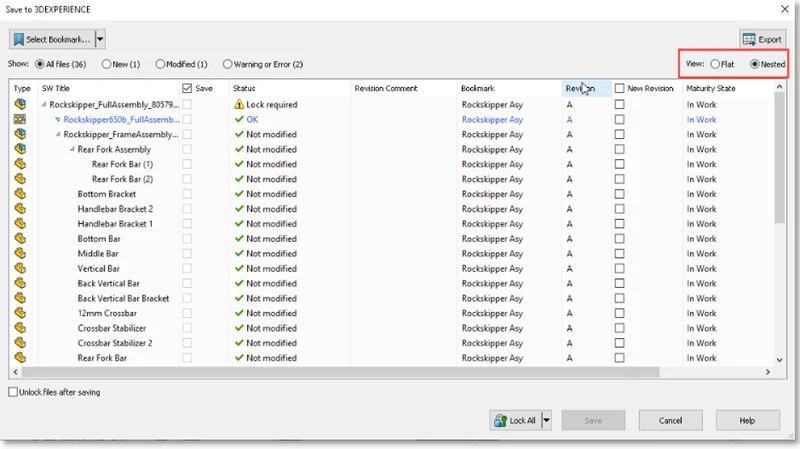The height and width of the screenshot is (449, 800).
Task: Show only Modified (1) files
Action: coord(160,64)
